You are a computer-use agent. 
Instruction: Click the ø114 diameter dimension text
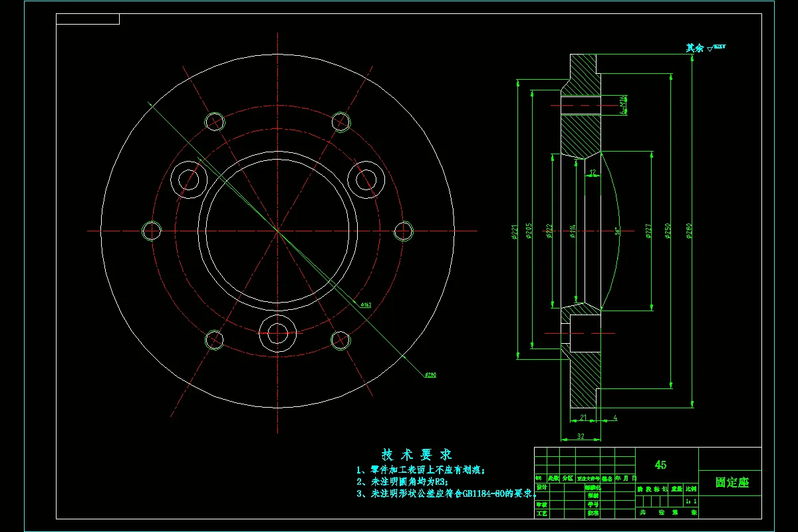(x=573, y=231)
